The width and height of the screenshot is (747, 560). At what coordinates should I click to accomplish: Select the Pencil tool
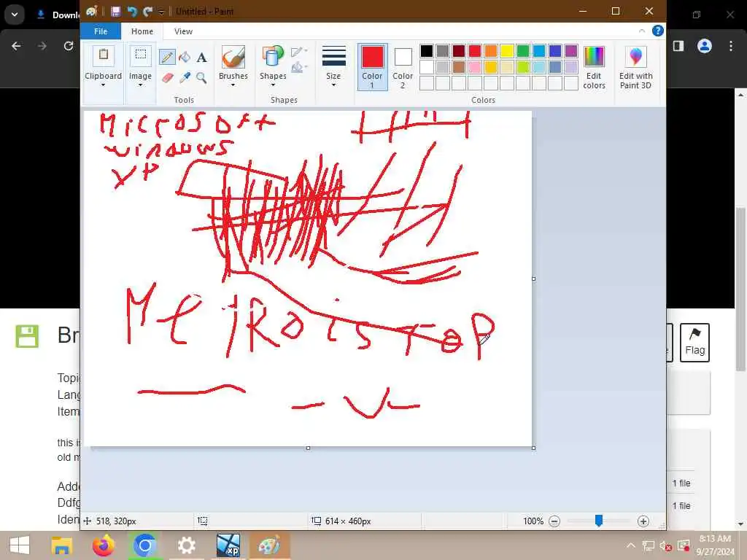tap(167, 58)
